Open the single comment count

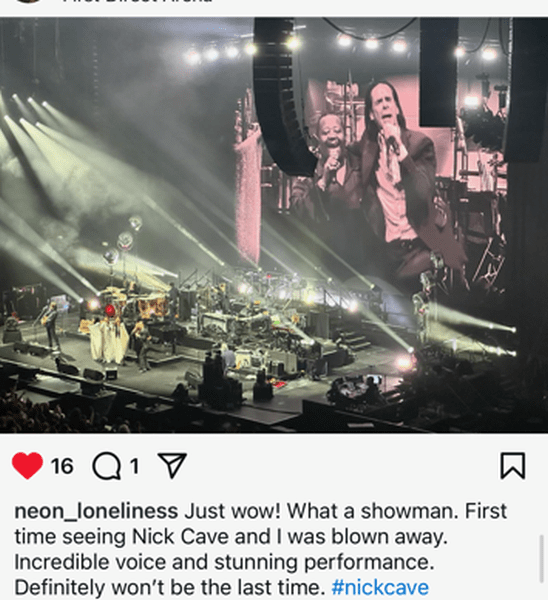point(134,466)
